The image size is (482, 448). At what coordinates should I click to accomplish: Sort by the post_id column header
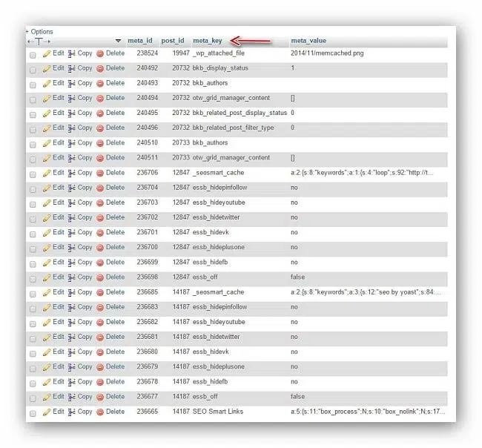click(173, 41)
